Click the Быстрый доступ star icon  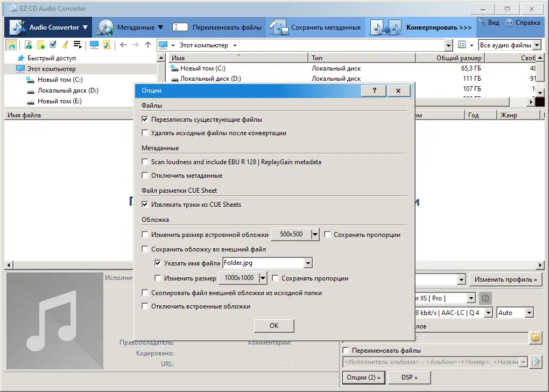click(x=22, y=58)
